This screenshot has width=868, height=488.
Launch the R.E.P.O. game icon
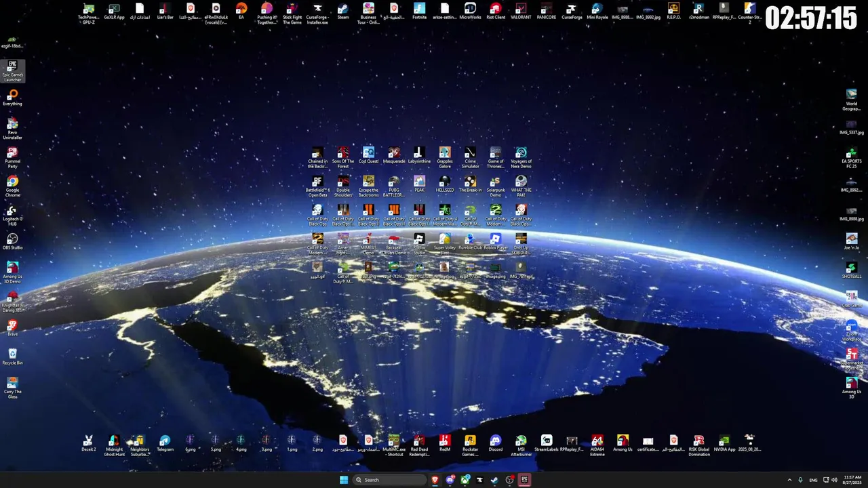673,12
